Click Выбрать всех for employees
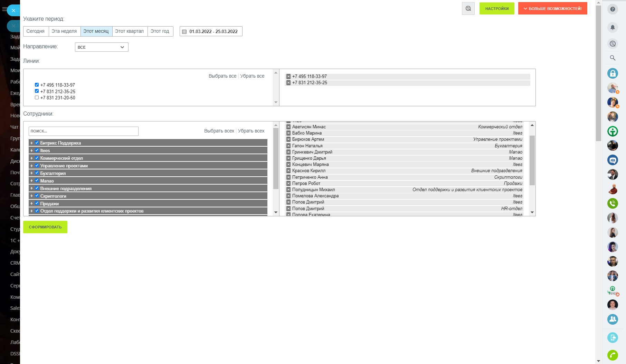The width and height of the screenshot is (626, 364). (x=219, y=131)
